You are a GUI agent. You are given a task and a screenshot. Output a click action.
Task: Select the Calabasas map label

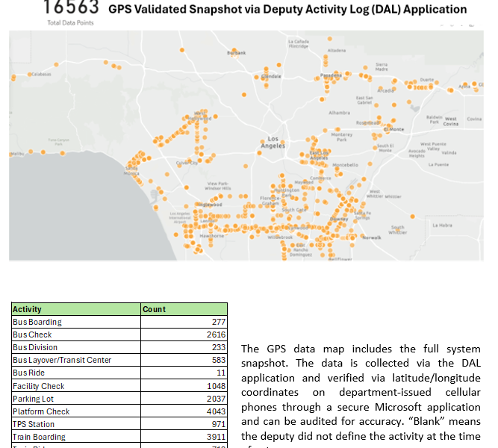tap(40, 74)
